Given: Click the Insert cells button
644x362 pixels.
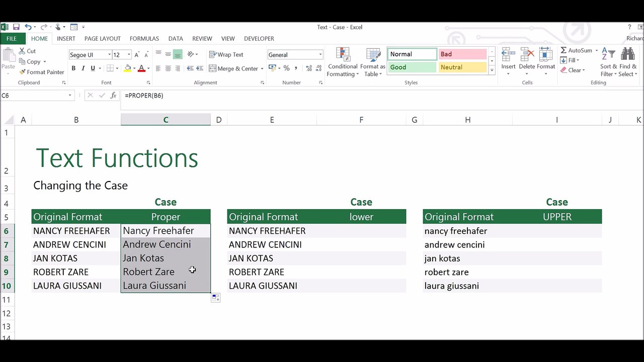Looking at the screenshot, I should click(508, 61).
